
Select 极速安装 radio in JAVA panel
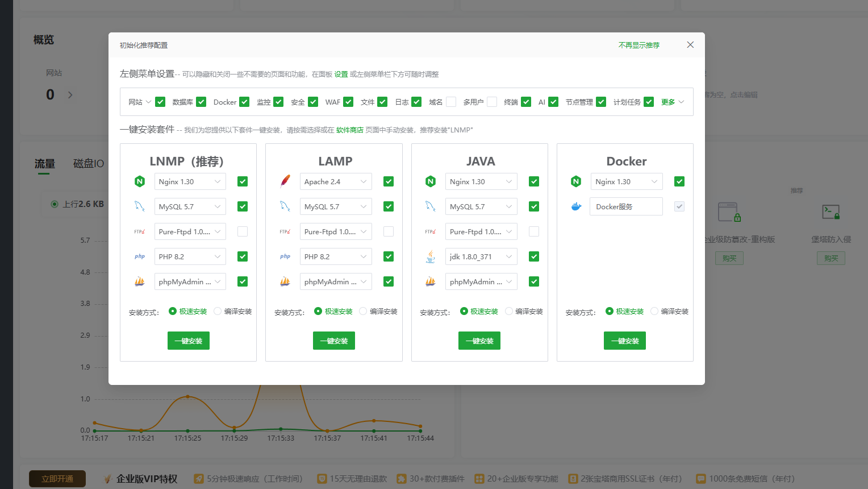[x=464, y=311]
